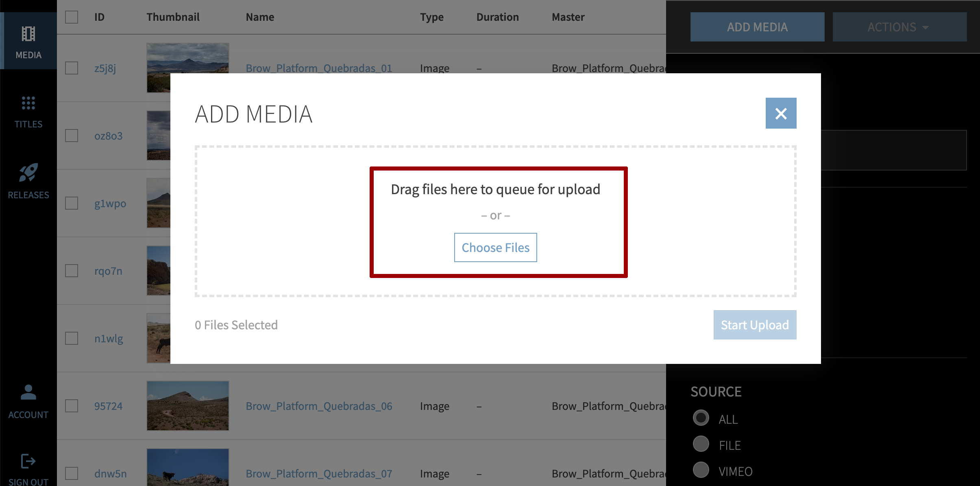
Task: Click the Add Media button
Action: point(757,27)
